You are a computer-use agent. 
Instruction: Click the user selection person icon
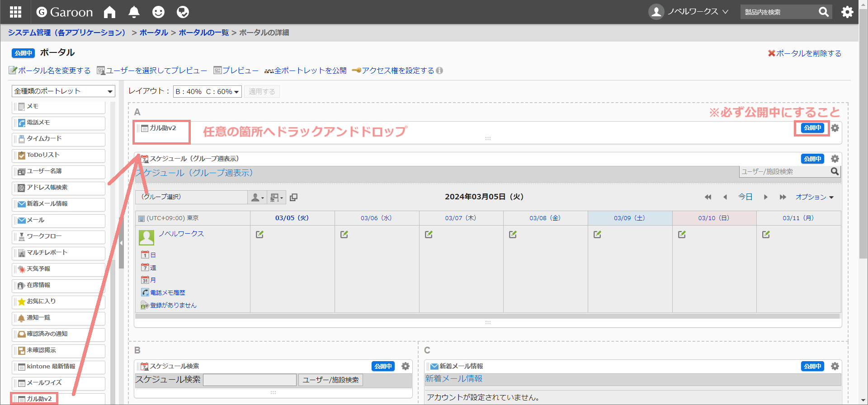coord(257,197)
